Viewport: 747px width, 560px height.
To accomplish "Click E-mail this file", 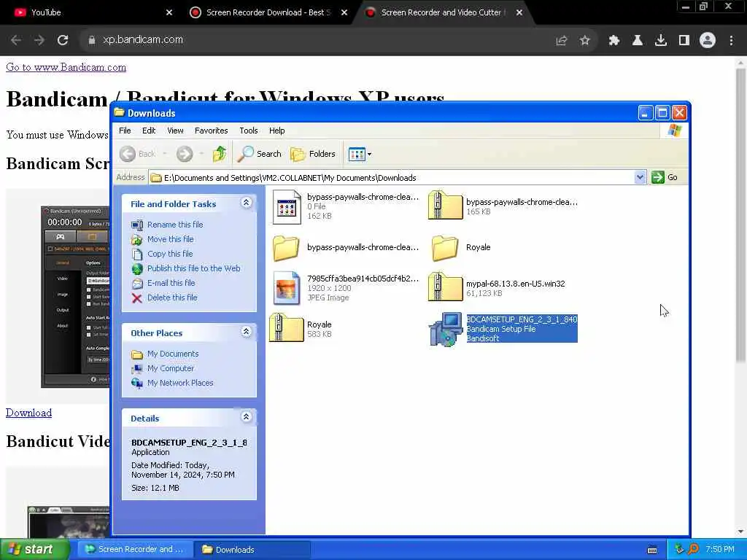I will coord(171,283).
